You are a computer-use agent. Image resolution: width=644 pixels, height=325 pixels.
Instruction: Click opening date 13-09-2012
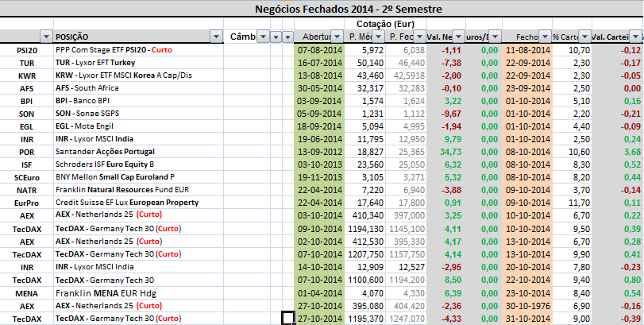click(x=319, y=152)
